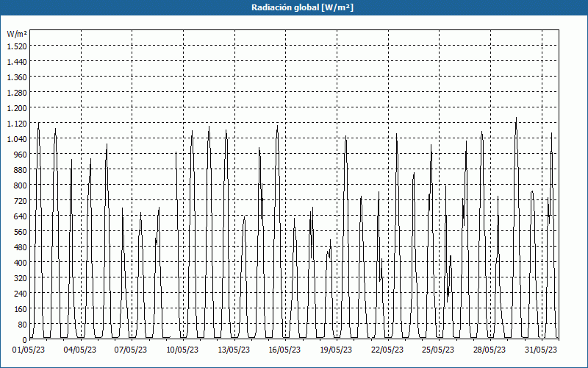Click the 80 y-axis label
The width and height of the screenshot is (588, 368).
coord(22,325)
